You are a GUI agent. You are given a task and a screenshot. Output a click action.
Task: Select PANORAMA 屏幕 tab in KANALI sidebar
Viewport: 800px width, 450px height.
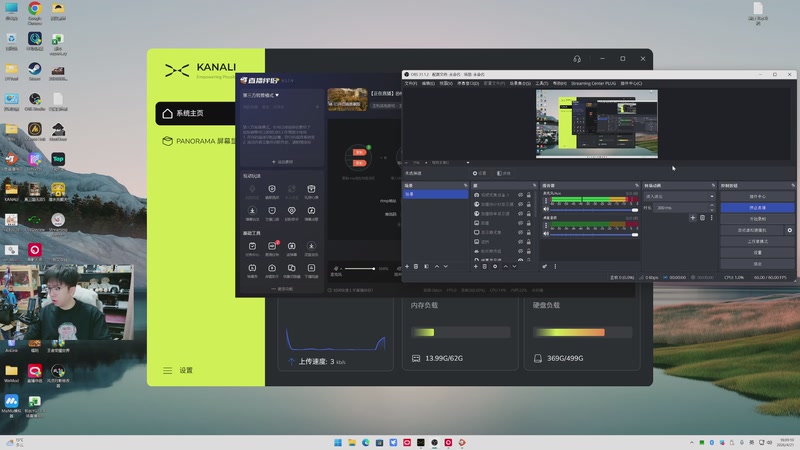click(x=199, y=141)
